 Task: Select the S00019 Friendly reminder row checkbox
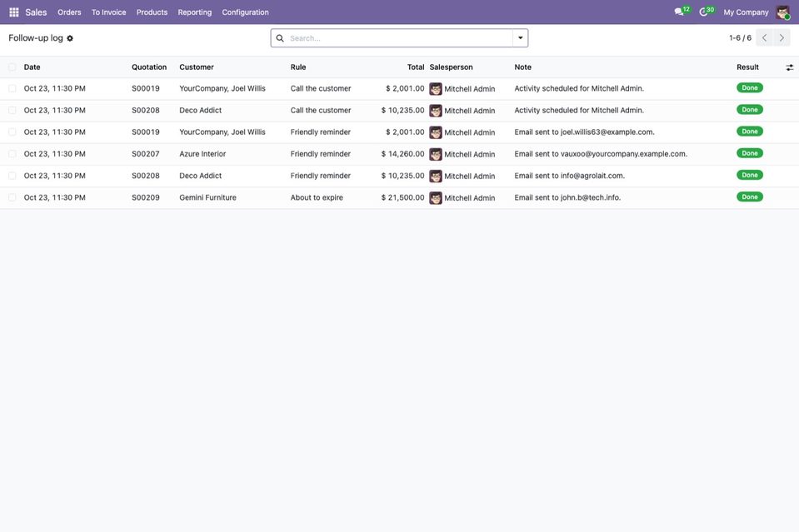(12, 132)
